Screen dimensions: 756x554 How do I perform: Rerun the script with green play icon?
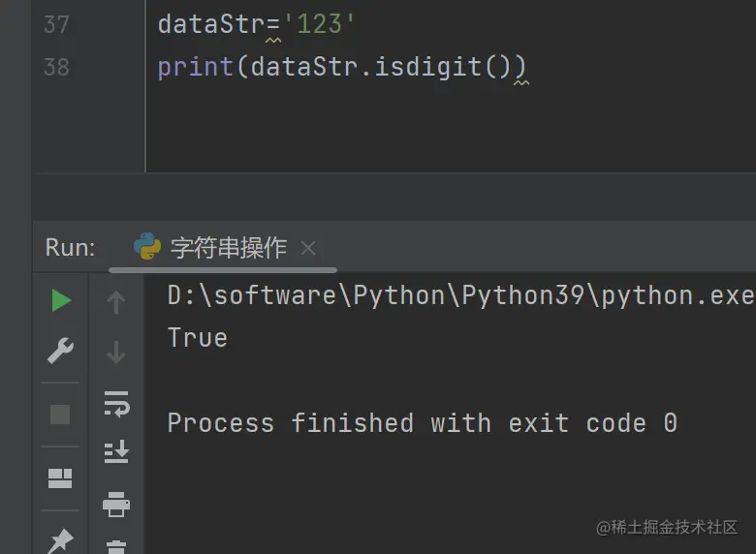point(61,300)
